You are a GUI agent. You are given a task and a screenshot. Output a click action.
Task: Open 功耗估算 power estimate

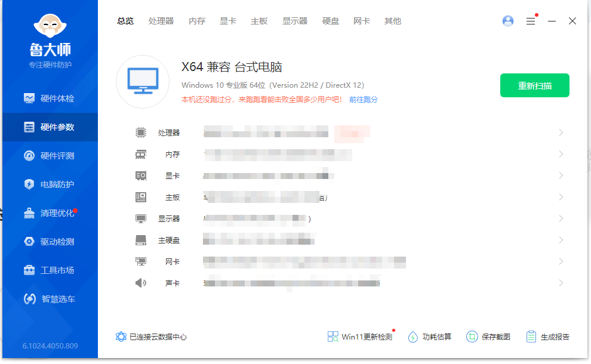click(x=430, y=337)
